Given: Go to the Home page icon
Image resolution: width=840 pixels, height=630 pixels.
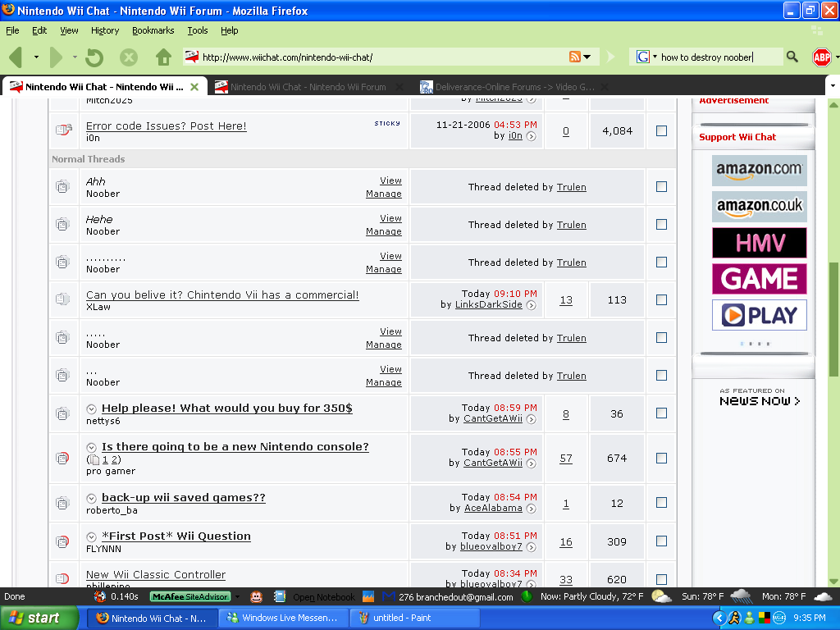Looking at the screenshot, I should click(x=164, y=57).
